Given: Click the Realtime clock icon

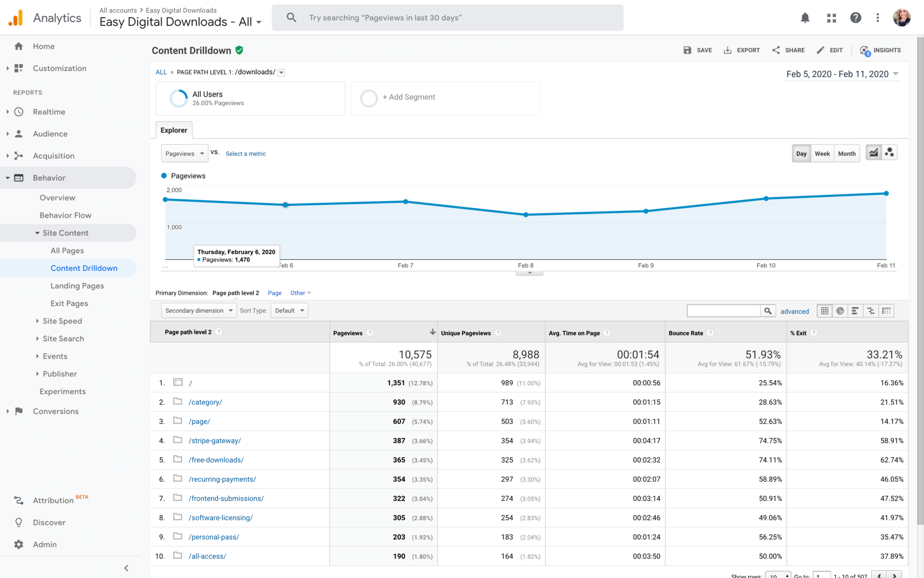Looking at the screenshot, I should click(18, 112).
